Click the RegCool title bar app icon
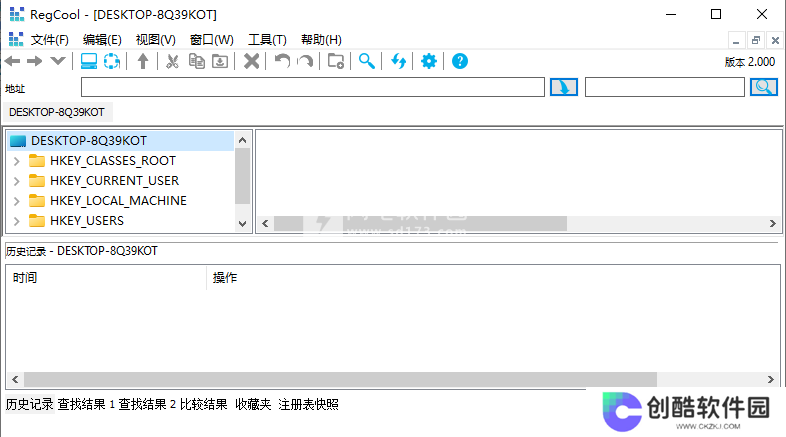 (17, 15)
